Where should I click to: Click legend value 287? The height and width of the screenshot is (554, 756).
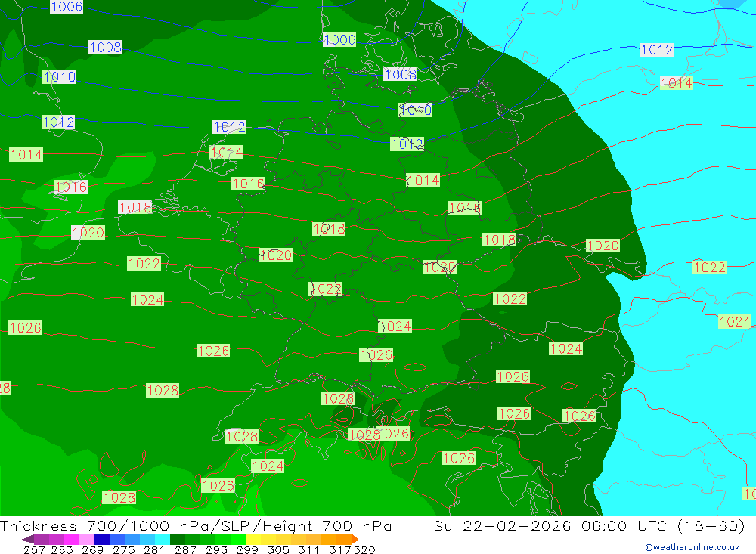[186, 549]
